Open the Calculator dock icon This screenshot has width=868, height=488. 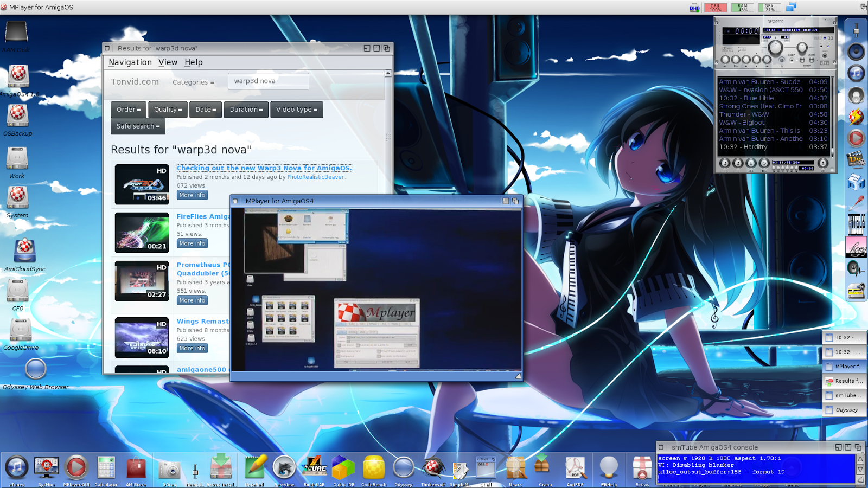[106, 467]
